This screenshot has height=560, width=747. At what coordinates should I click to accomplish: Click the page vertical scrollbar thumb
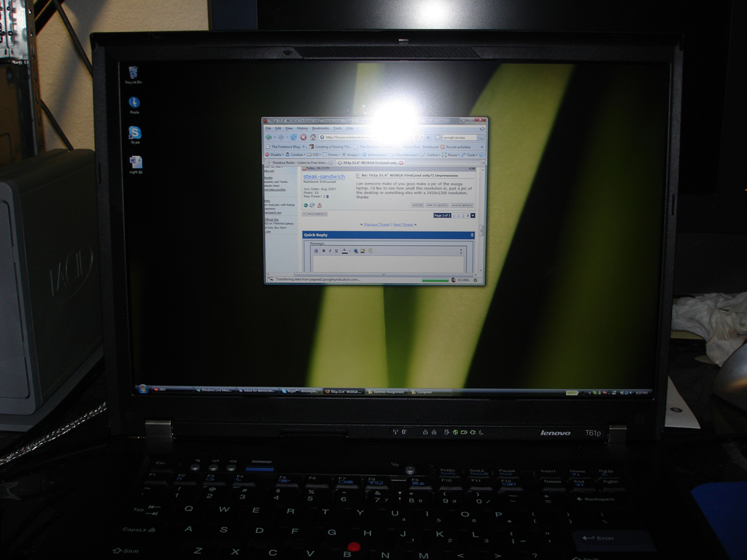point(481,230)
